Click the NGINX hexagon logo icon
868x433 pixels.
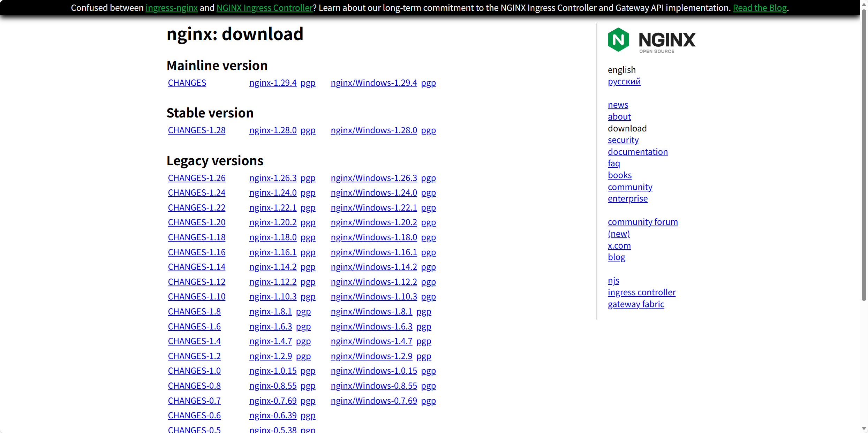(x=618, y=40)
